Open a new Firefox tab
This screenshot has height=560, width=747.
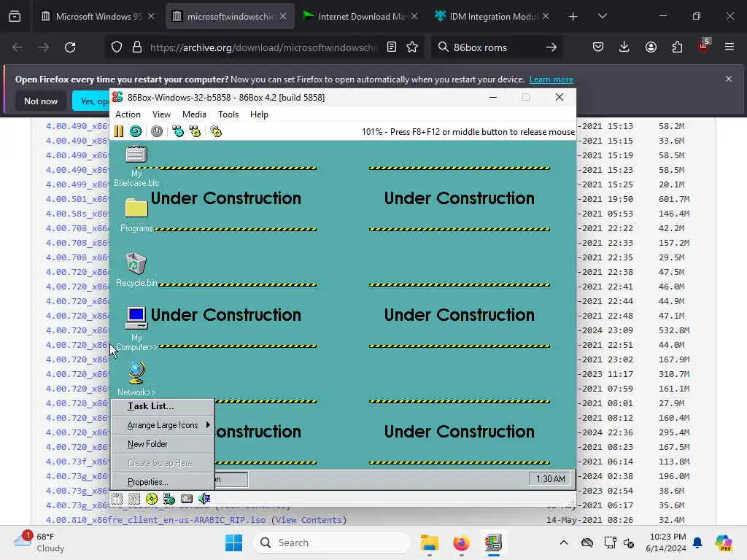tap(573, 16)
